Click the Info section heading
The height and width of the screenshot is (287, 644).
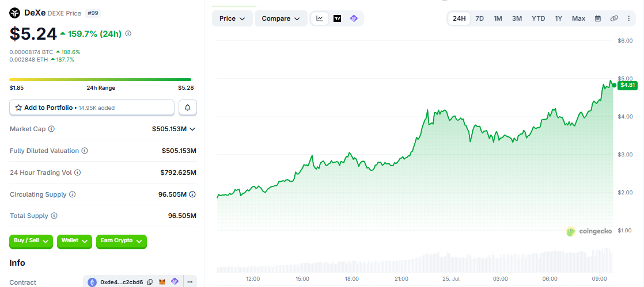pyautogui.click(x=17, y=263)
